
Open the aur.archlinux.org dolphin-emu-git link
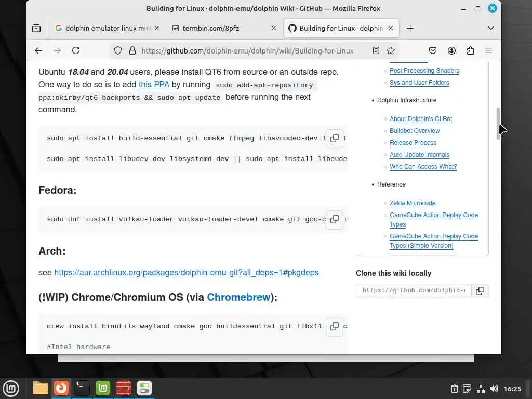(x=187, y=272)
